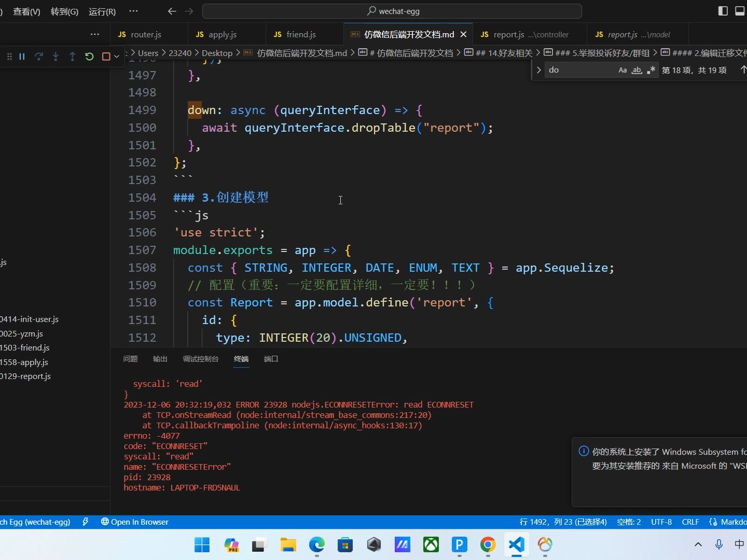Open Microsoft Edge from the taskbar
Viewport: 747px width, 560px height.
coord(316,545)
